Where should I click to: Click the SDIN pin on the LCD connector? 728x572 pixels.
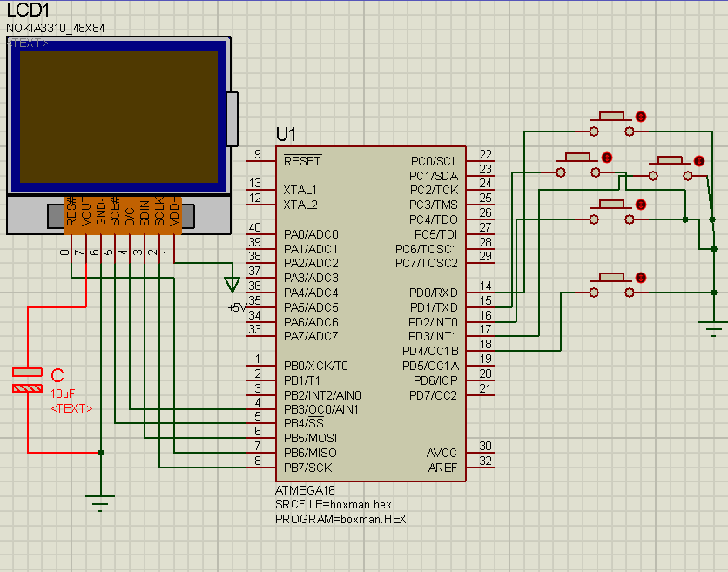coord(145,212)
